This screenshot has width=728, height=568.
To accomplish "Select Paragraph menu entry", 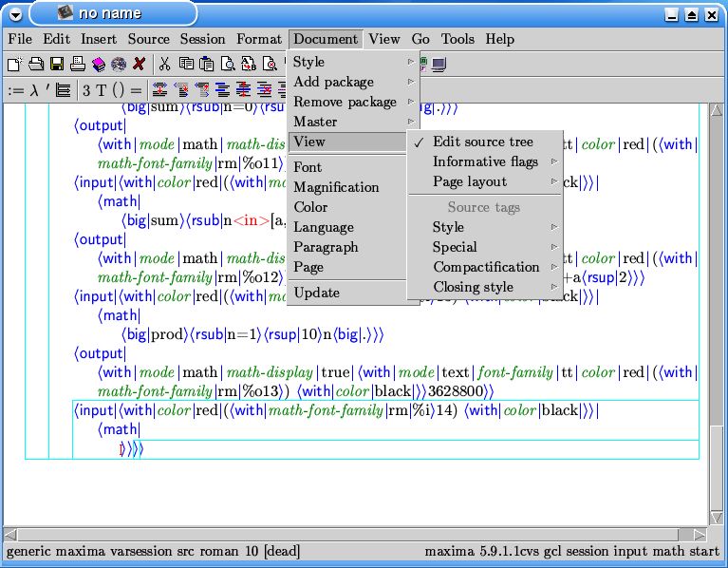I will 347,247.
